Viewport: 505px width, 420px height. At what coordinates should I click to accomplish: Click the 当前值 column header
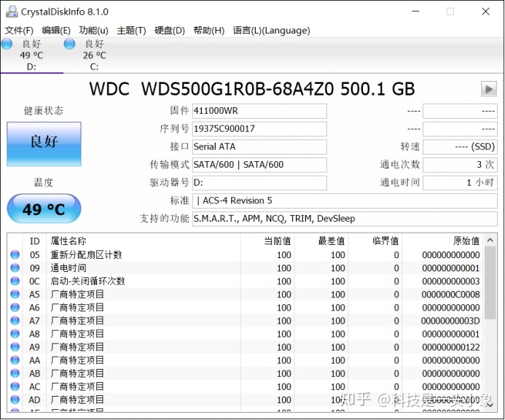(x=267, y=241)
